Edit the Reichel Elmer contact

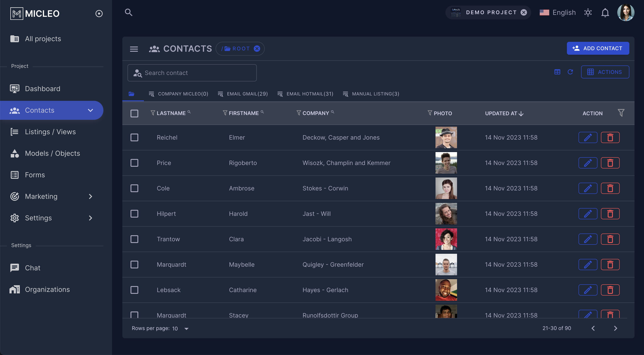point(588,137)
